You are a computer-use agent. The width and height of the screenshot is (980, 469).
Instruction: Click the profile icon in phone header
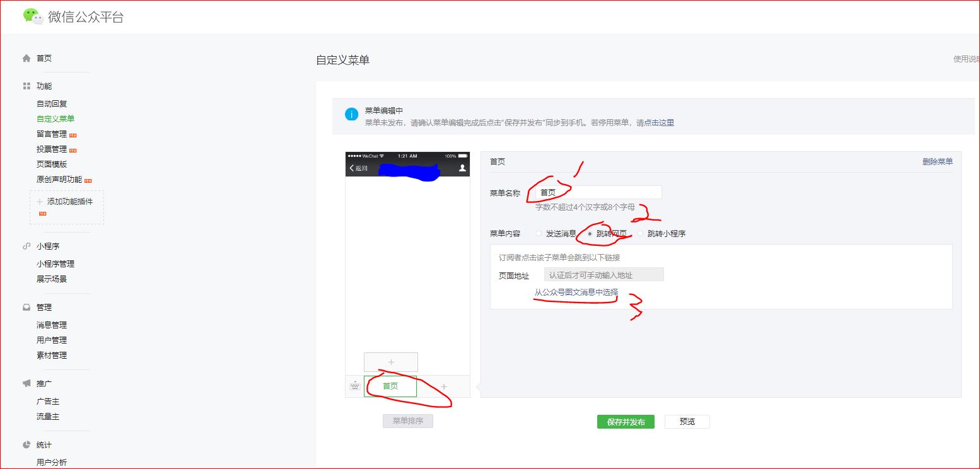(462, 168)
